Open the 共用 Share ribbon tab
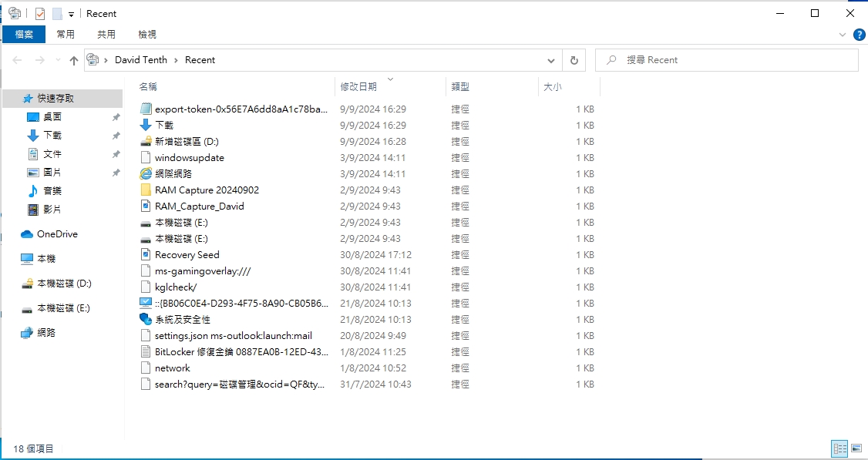The height and width of the screenshot is (460, 868). pos(106,35)
